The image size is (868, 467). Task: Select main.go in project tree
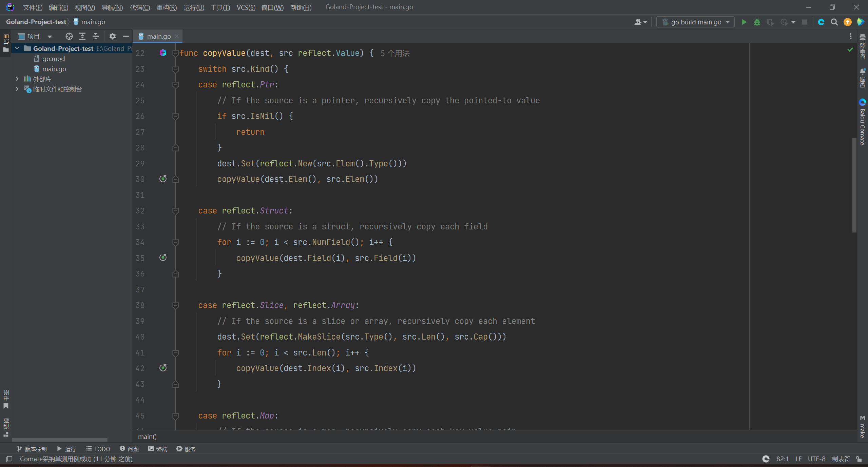tap(54, 69)
